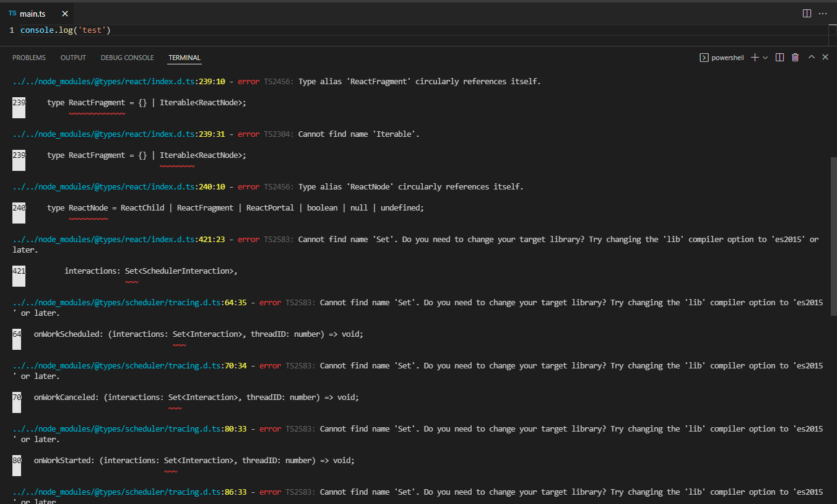Split the terminal pane
837x504 pixels.
pyautogui.click(x=780, y=57)
